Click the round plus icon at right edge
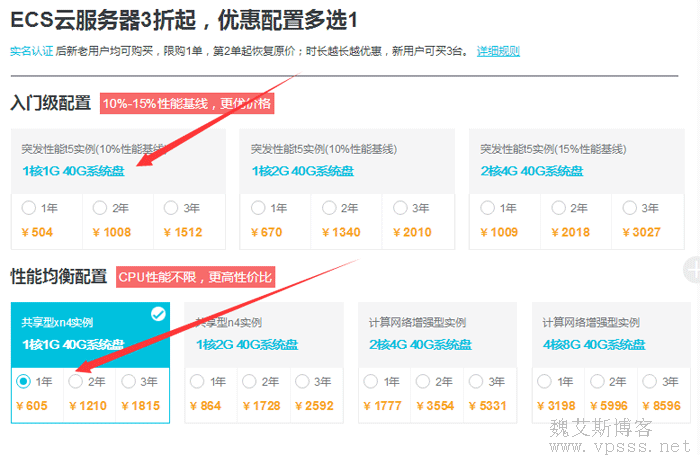700x455 pixels. pyautogui.click(x=692, y=268)
